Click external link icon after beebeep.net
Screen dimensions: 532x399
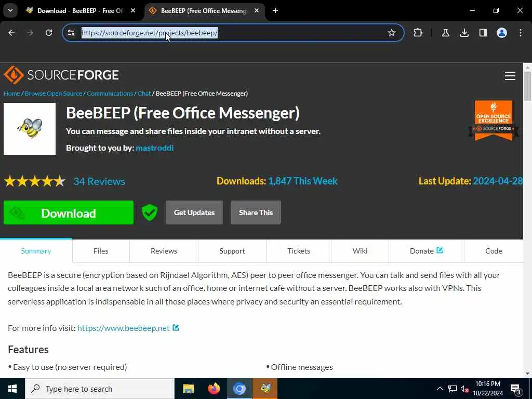coord(176,328)
